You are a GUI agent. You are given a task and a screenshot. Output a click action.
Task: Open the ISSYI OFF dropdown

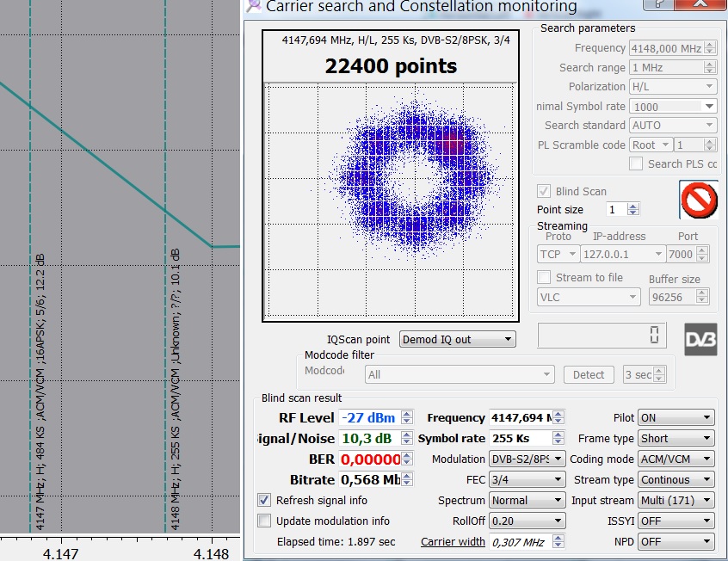pyautogui.click(x=676, y=521)
